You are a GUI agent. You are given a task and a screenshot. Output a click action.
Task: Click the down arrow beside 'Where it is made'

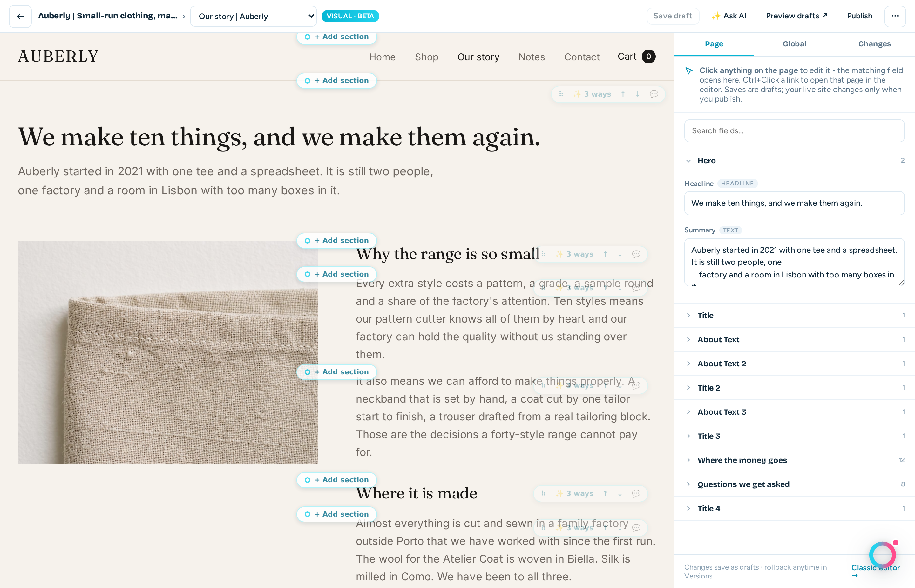tap(620, 493)
